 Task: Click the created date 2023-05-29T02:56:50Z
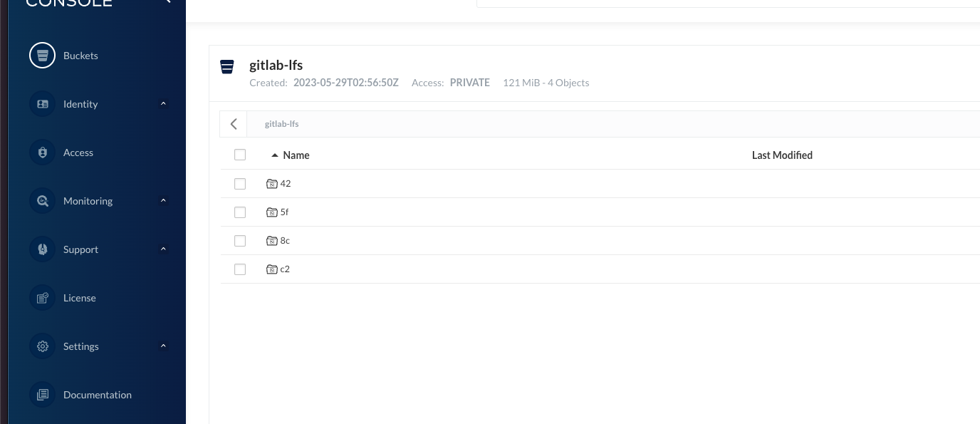[x=347, y=83]
